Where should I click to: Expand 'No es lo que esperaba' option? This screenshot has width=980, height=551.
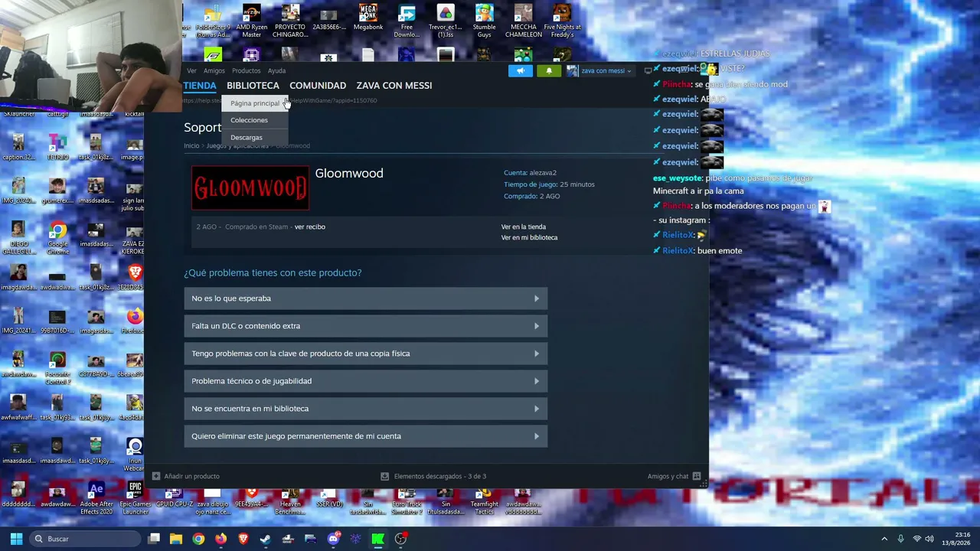[366, 298]
